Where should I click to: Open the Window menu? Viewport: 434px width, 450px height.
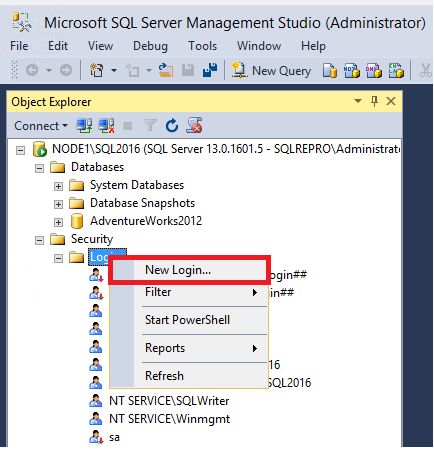[259, 46]
